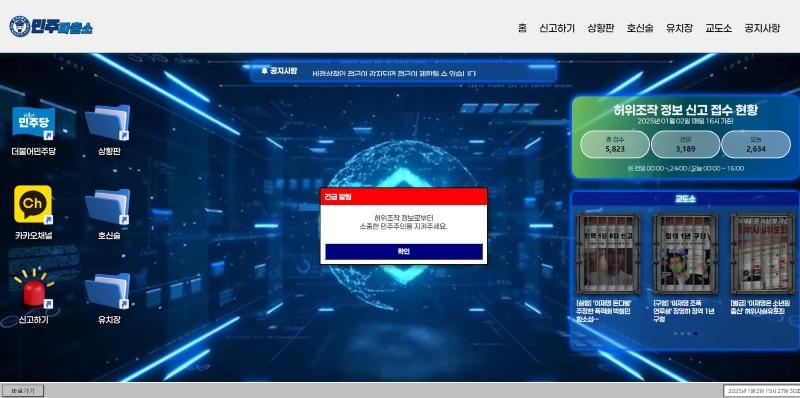Viewport: 800px width, 398px height.
Task: Click the 총 접수 5,823 counter
Action: coord(615,144)
